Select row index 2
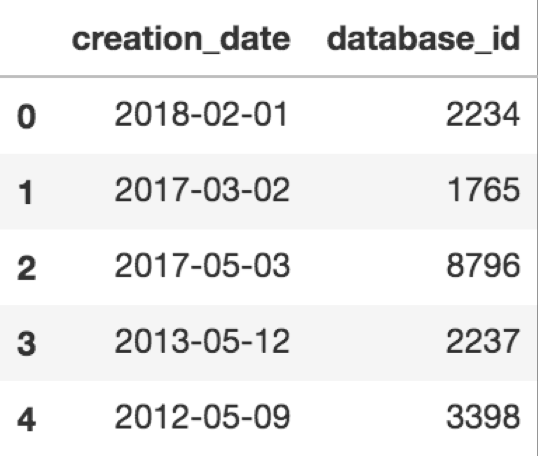 coord(26,268)
